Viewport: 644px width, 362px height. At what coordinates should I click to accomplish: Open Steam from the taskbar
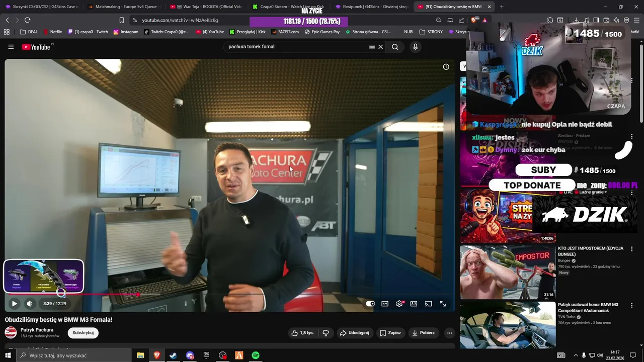[173, 355]
